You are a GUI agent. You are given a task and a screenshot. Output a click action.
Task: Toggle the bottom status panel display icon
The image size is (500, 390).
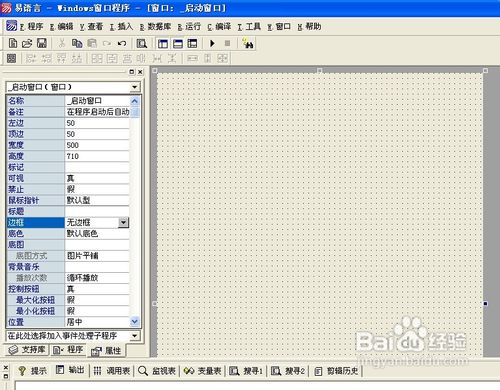tap(178, 43)
